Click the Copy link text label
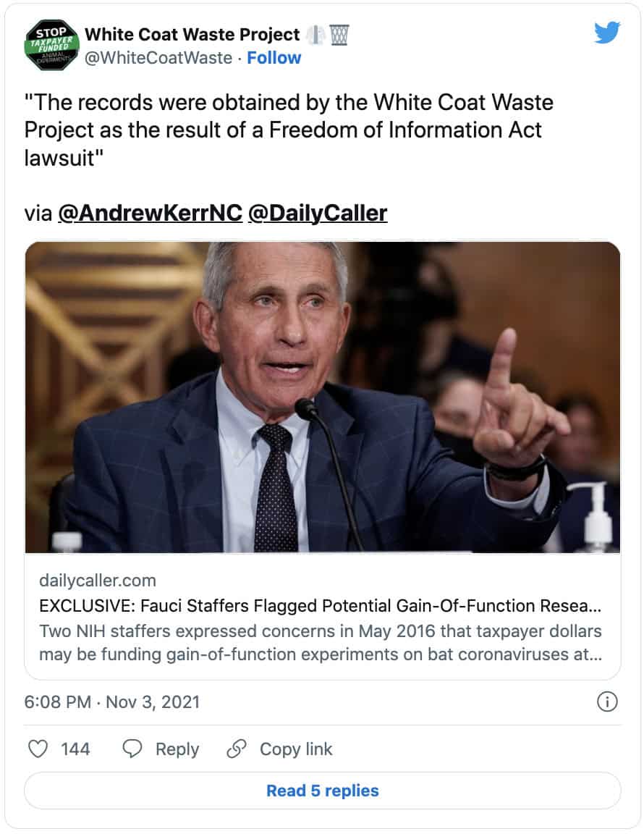 pos(296,749)
